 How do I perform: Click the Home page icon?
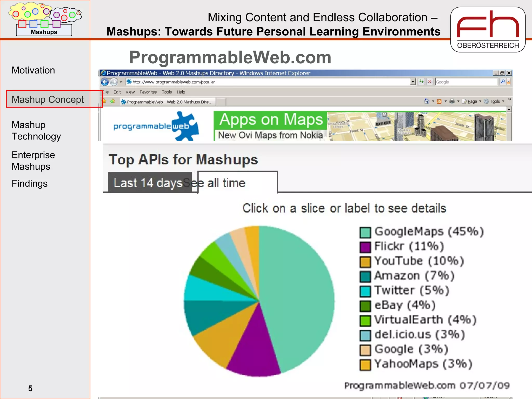tap(427, 101)
